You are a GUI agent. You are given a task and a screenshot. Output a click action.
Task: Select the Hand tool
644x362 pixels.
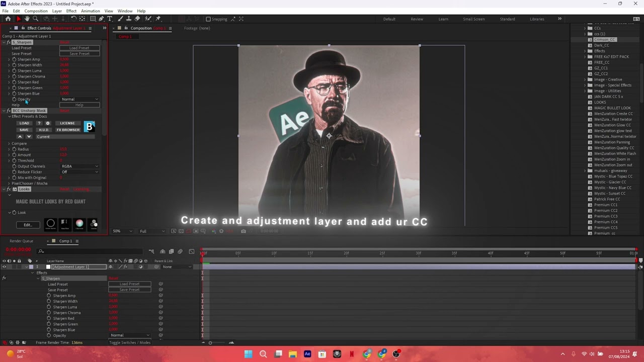[x=27, y=19]
